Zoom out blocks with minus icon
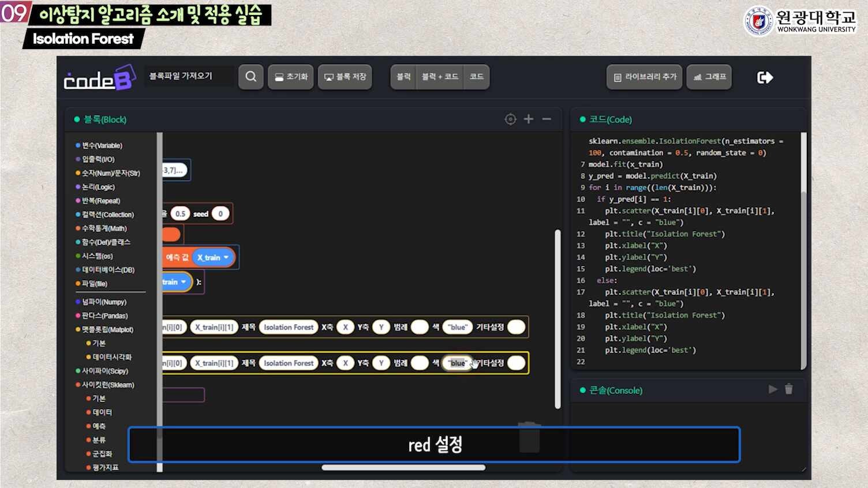 (x=547, y=119)
